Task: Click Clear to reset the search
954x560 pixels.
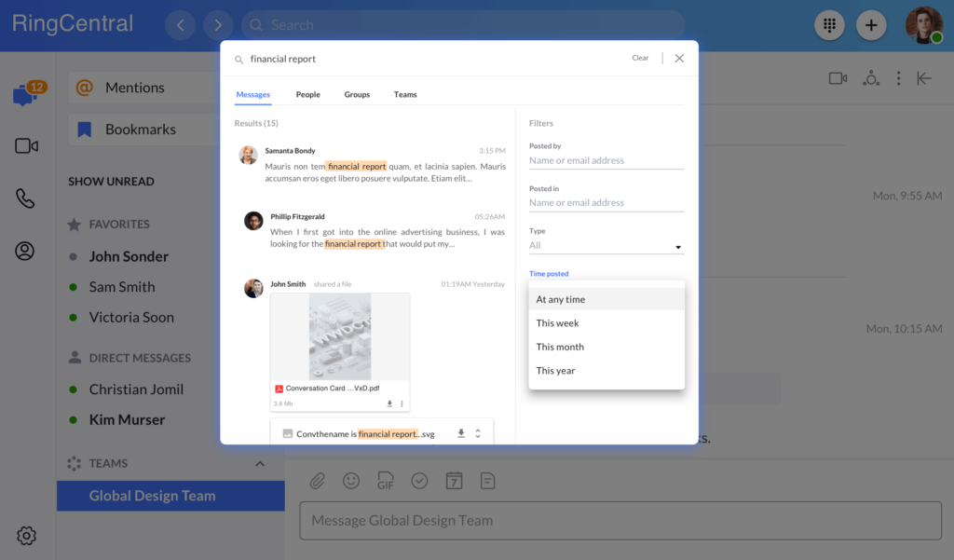Action: [640, 58]
